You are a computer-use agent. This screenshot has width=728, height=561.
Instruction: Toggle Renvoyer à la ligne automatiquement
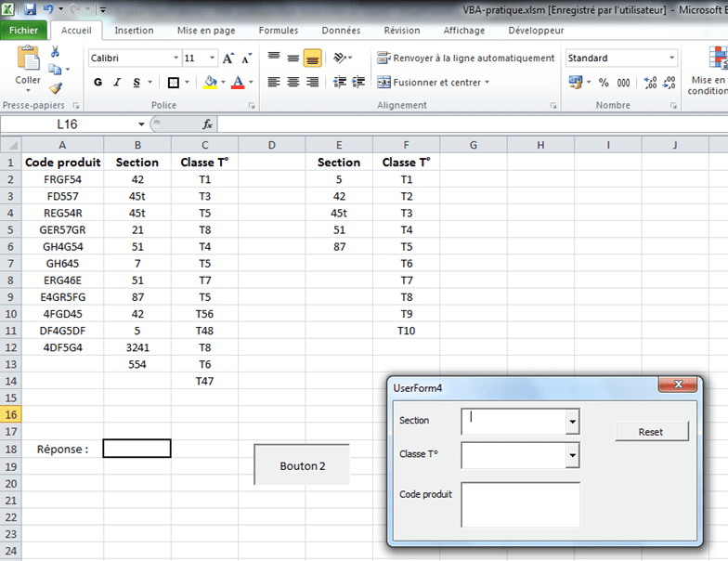click(465, 59)
